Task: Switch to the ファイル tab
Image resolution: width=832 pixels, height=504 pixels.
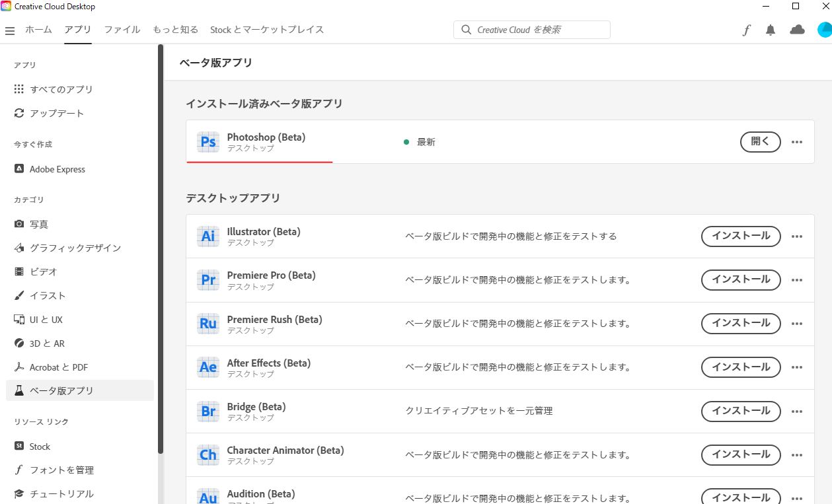Action: point(122,30)
